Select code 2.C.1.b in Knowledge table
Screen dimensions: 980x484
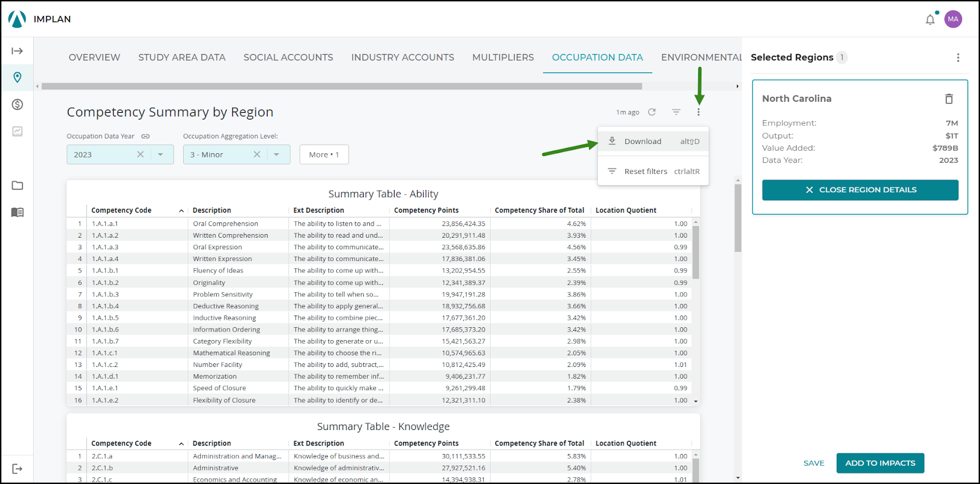tap(102, 468)
